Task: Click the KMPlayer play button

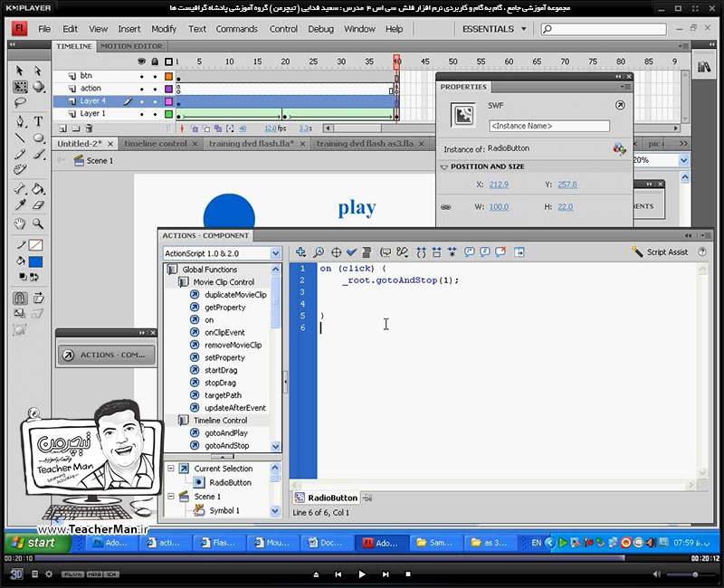Action: 362,574
